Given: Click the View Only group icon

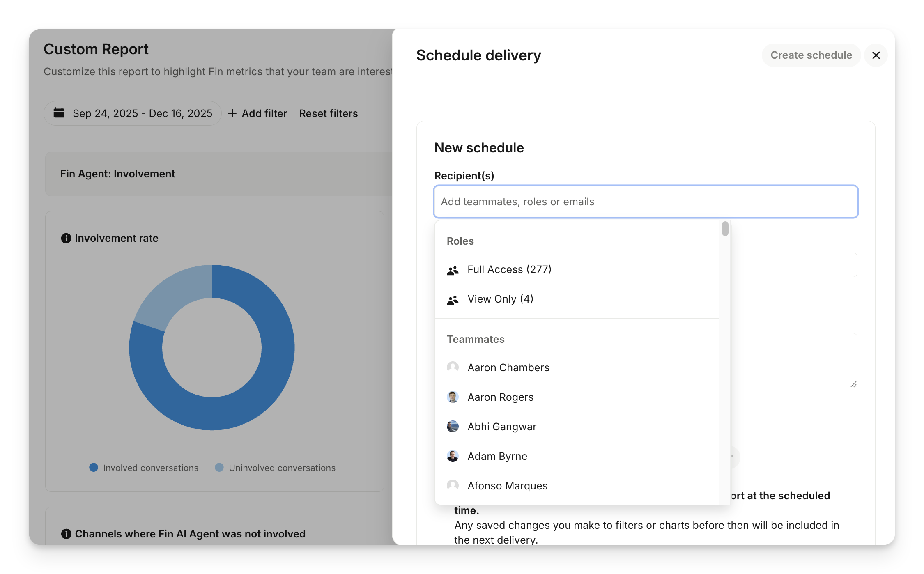Looking at the screenshot, I should (453, 300).
